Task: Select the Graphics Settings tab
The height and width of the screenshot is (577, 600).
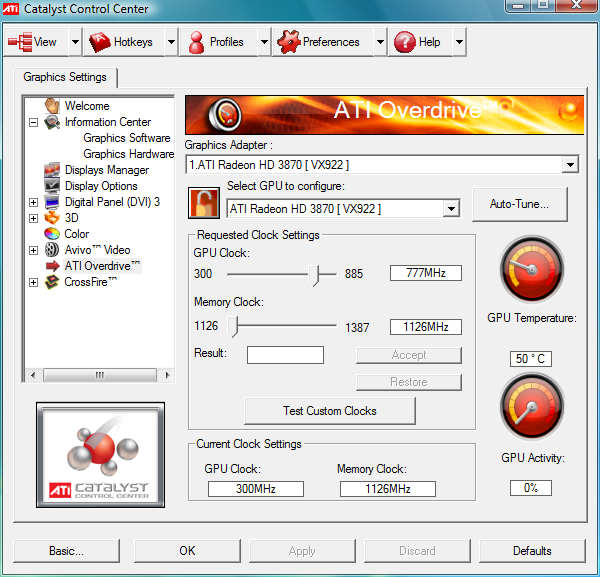Action: [x=65, y=77]
